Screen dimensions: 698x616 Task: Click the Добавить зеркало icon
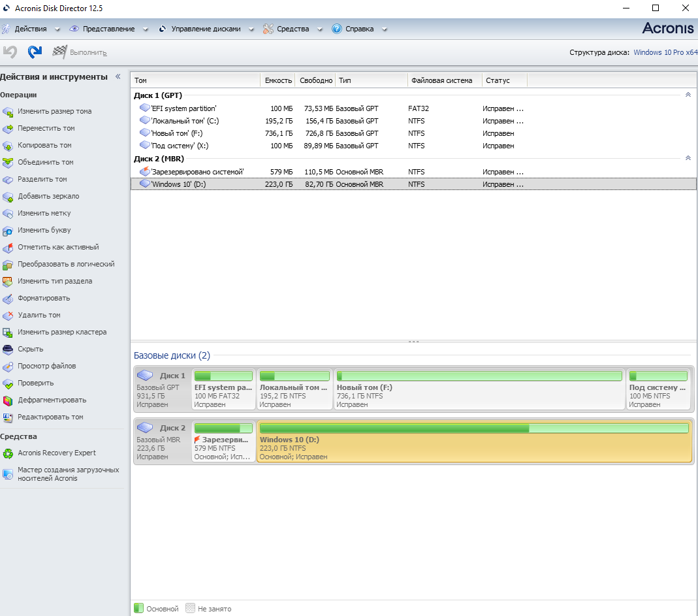(8, 197)
